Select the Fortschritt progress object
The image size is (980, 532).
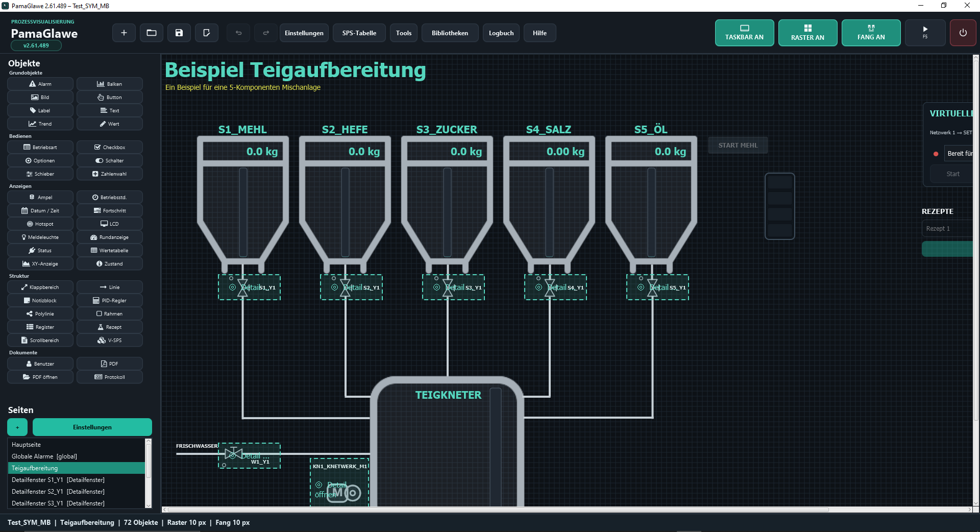pos(110,210)
